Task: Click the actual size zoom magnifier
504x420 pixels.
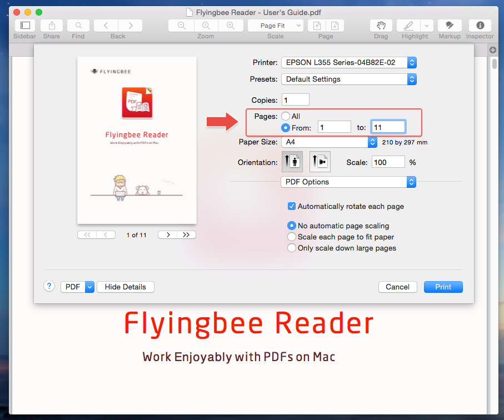Action: point(206,26)
